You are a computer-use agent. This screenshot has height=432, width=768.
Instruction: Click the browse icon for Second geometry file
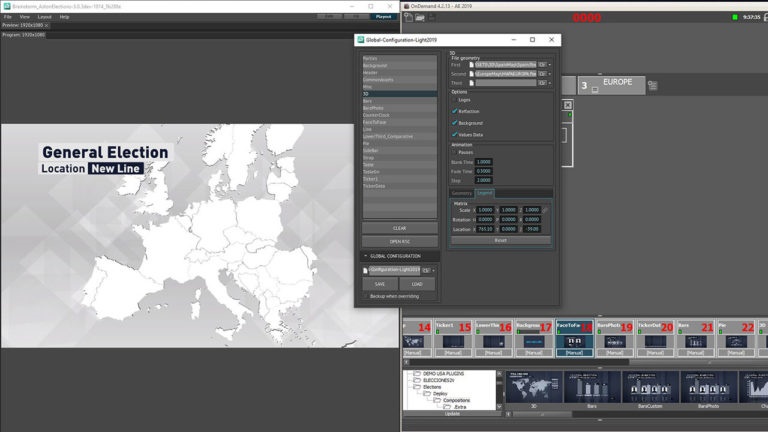[542, 74]
